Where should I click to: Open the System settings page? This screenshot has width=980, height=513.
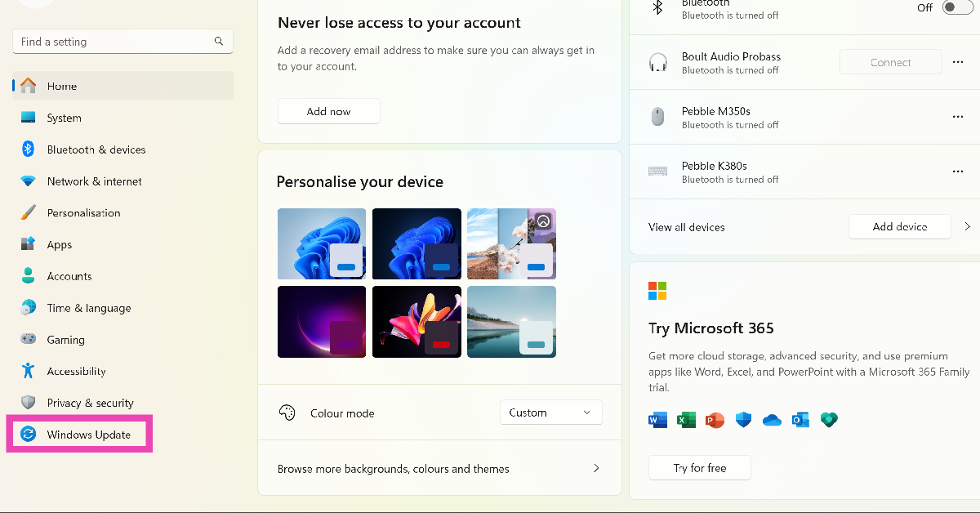click(x=123, y=118)
